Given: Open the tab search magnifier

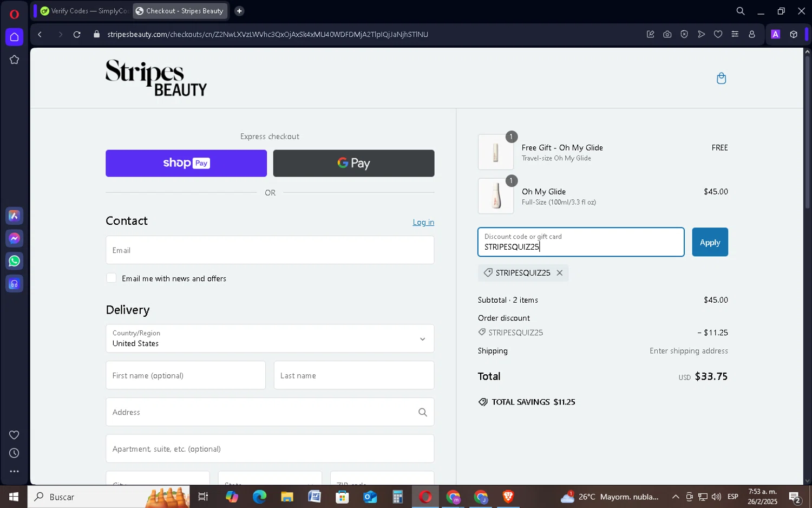Looking at the screenshot, I should pos(740,11).
